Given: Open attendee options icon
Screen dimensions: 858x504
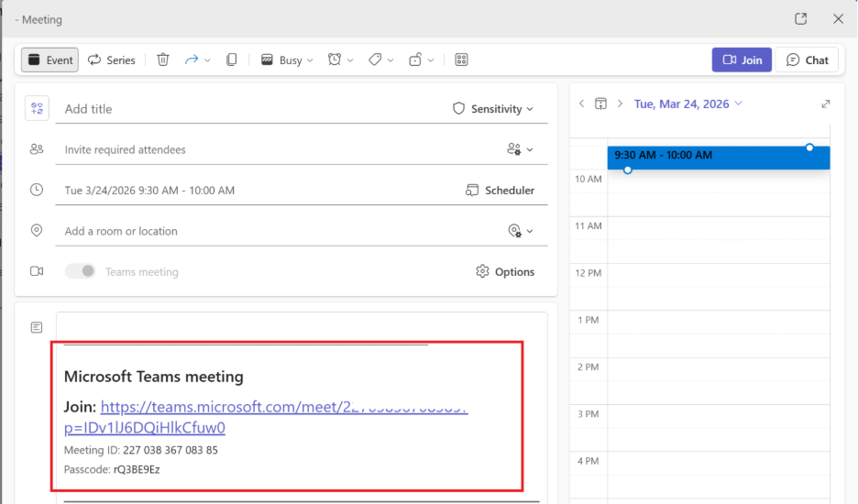Looking at the screenshot, I should click(520, 149).
